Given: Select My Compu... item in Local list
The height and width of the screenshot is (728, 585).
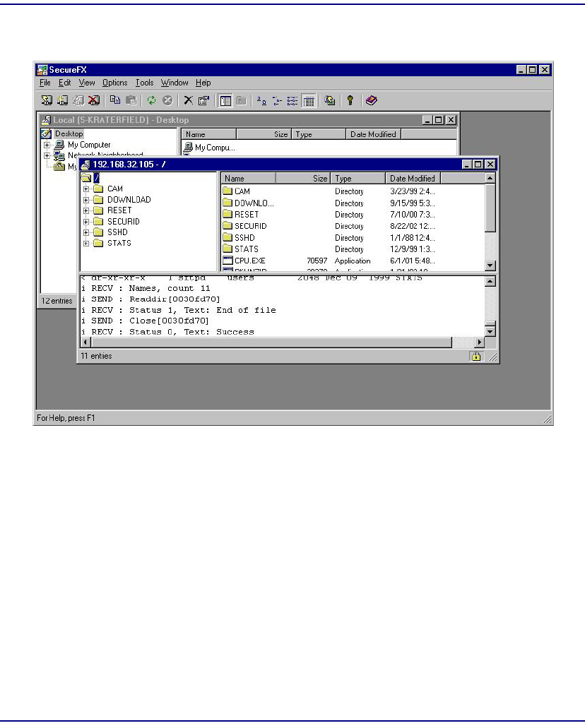Looking at the screenshot, I should [210, 148].
